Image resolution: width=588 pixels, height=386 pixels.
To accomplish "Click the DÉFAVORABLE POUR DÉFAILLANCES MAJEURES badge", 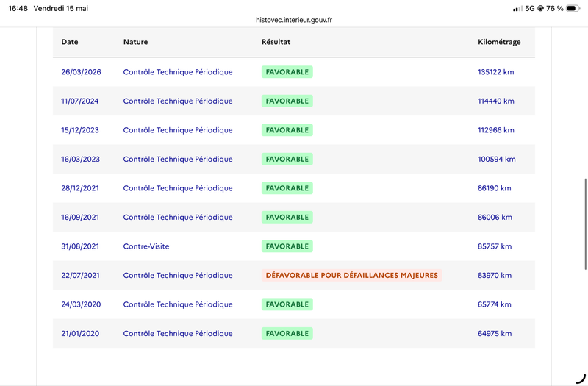I will (x=352, y=275).
